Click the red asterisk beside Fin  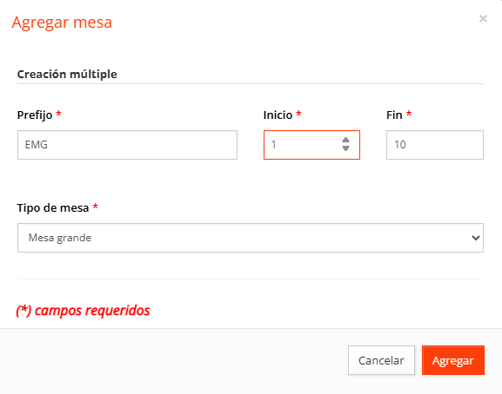click(409, 113)
